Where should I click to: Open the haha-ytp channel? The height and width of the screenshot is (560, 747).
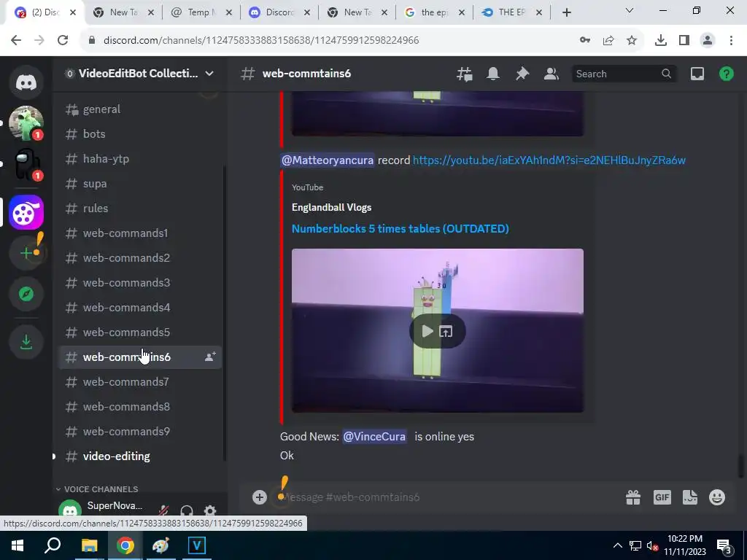(140, 158)
